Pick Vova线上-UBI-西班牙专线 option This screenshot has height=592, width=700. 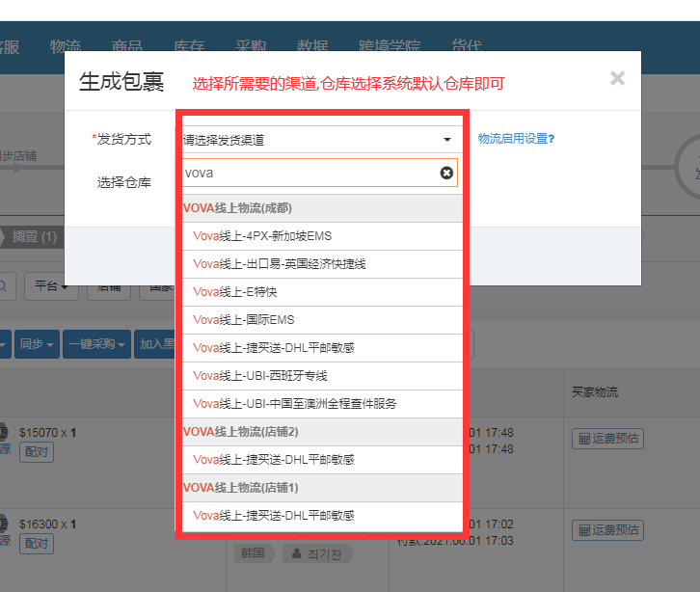point(322,376)
